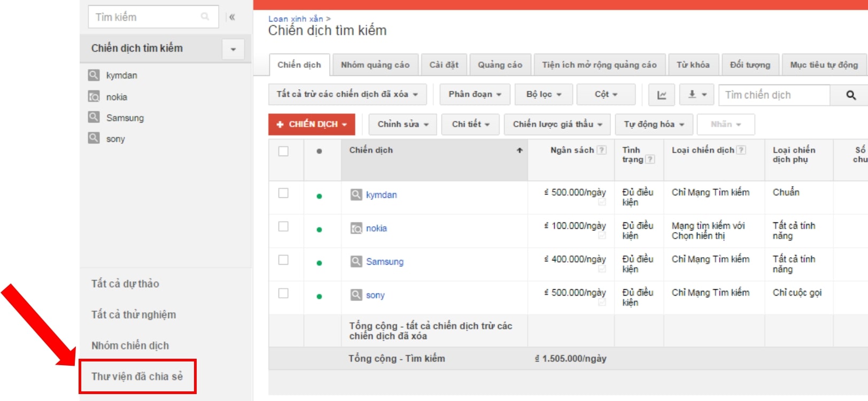This screenshot has height=401, width=868.
Task: Focus the Tìm kiếm sidebar search field
Action: pyautogui.click(x=153, y=17)
